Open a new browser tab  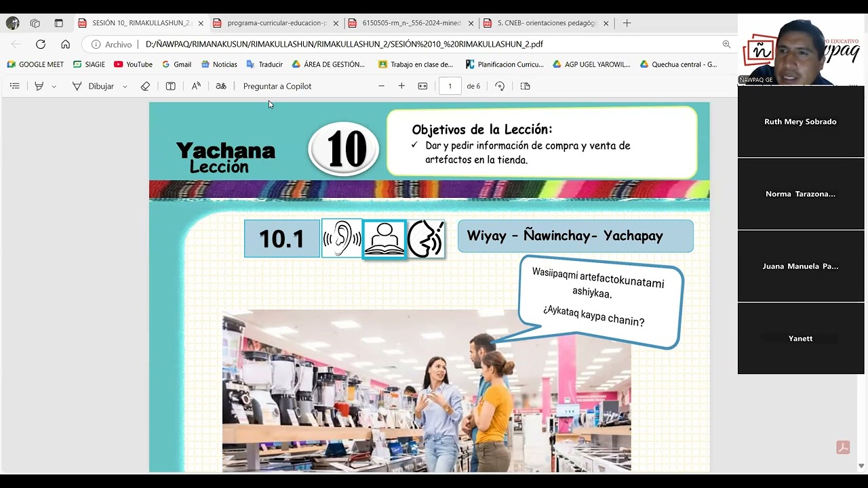point(627,23)
